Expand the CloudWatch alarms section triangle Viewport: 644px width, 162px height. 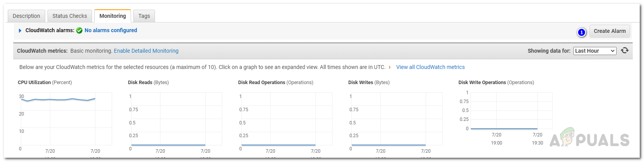coord(20,30)
